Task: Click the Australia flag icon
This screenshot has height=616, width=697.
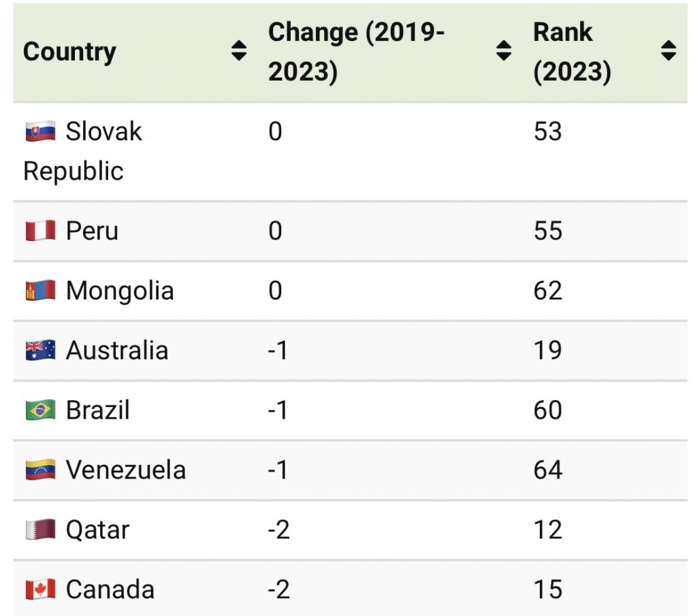Action: pyautogui.click(x=40, y=351)
